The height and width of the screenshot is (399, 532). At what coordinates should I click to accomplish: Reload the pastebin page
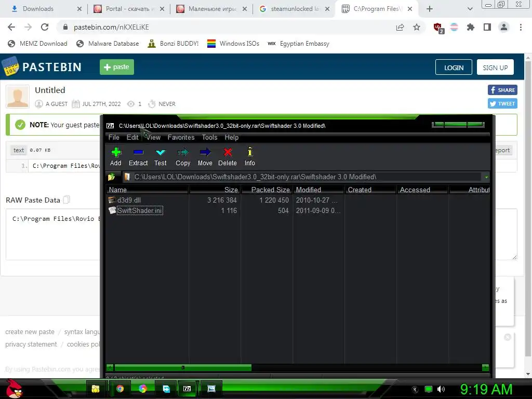click(45, 27)
